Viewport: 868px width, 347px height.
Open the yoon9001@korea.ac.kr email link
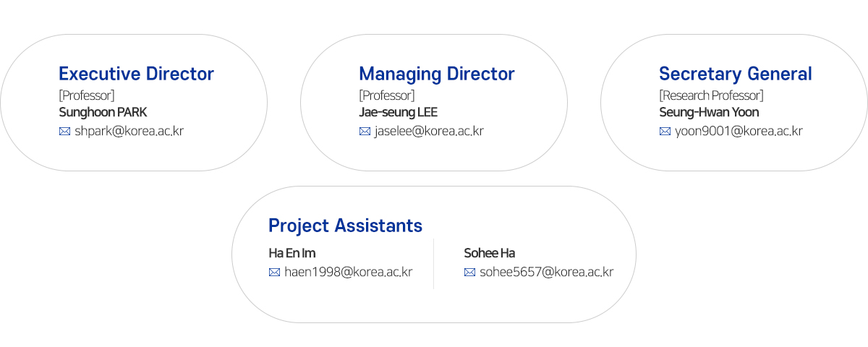click(739, 132)
